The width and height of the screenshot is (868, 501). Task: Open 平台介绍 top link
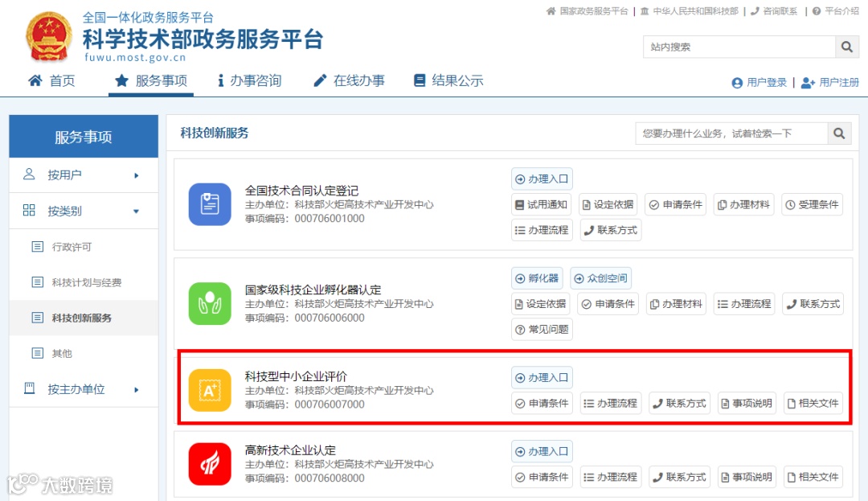point(836,11)
